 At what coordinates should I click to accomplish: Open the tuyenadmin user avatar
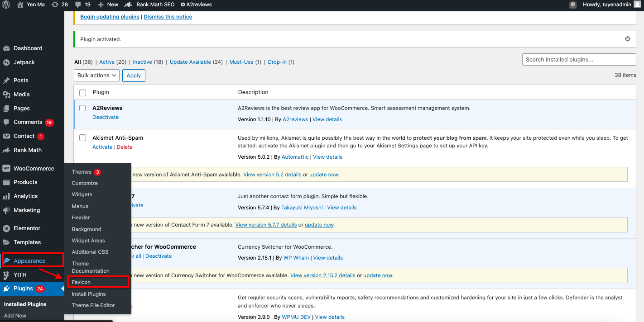(637, 5)
